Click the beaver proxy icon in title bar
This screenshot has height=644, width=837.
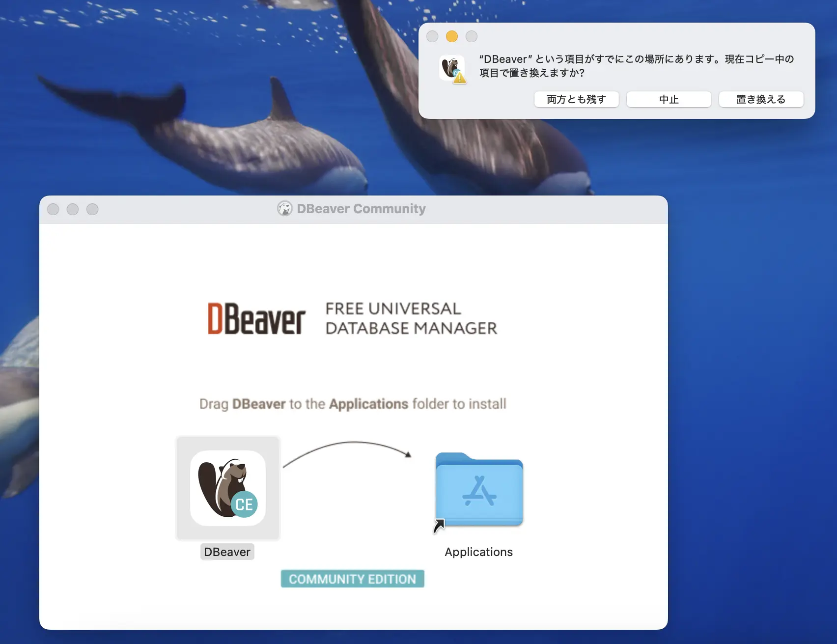click(285, 209)
